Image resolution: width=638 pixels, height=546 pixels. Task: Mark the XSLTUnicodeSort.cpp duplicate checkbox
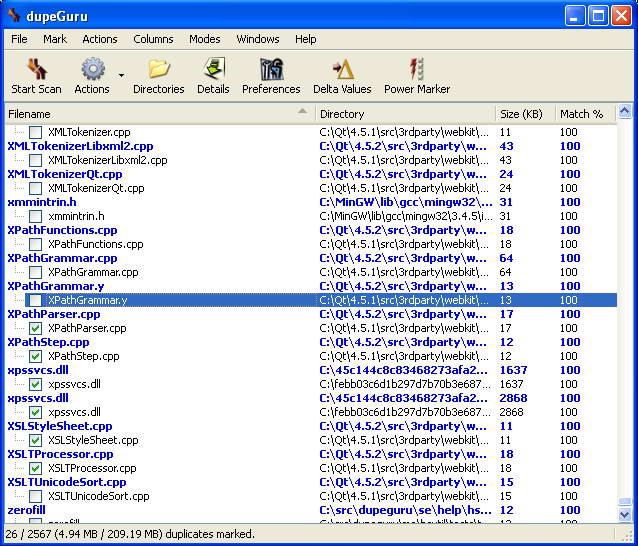[35, 496]
